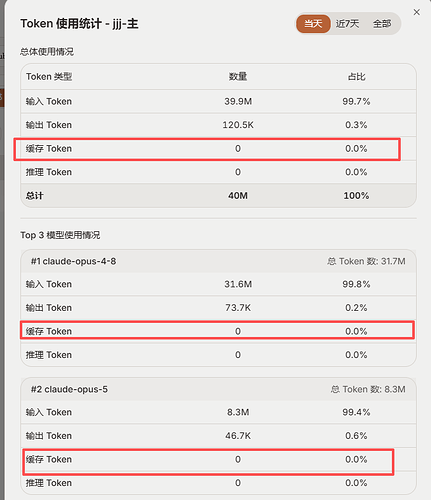The height and width of the screenshot is (500, 431).
Task: Click the 总计 40M summary row
Action: coord(218,196)
